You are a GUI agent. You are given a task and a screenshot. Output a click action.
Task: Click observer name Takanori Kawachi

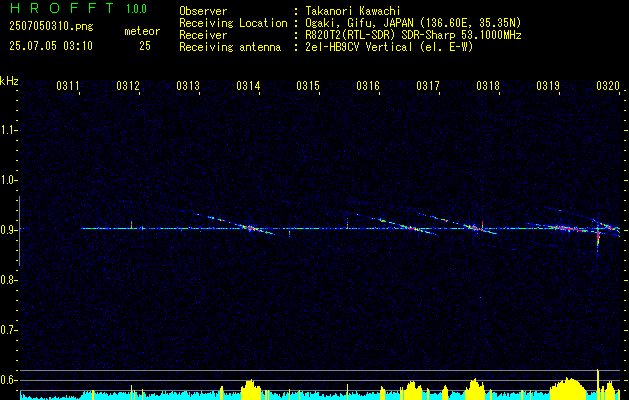pos(353,11)
